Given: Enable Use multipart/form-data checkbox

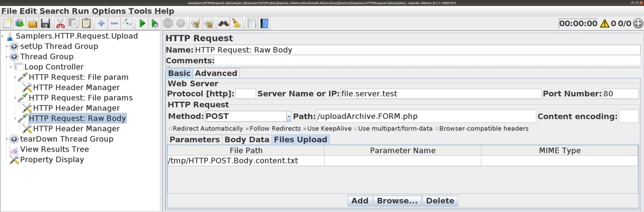Looking at the screenshot, I should point(356,128).
